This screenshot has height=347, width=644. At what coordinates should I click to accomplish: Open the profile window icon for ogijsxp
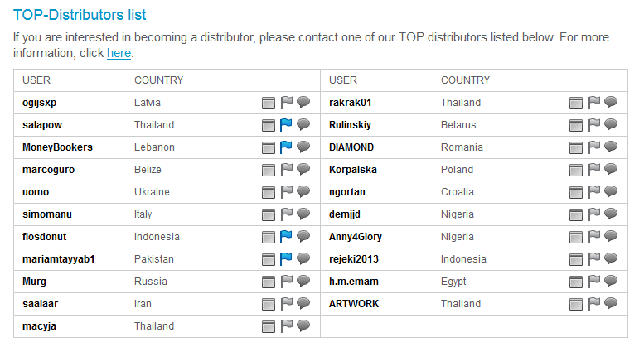pos(269,103)
